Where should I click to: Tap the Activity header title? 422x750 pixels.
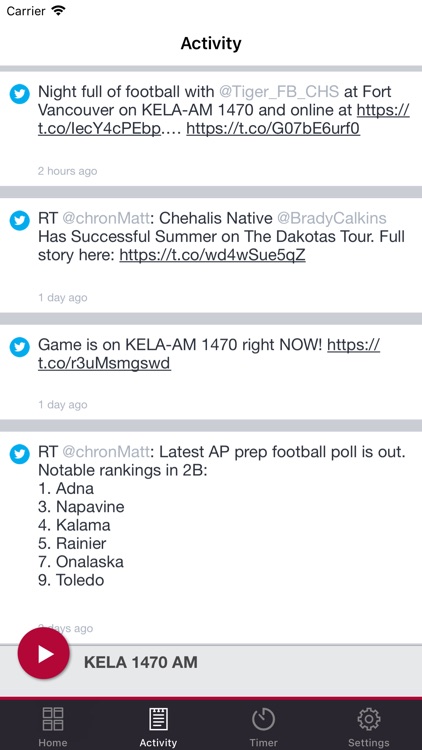pyautogui.click(x=211, y=44)
